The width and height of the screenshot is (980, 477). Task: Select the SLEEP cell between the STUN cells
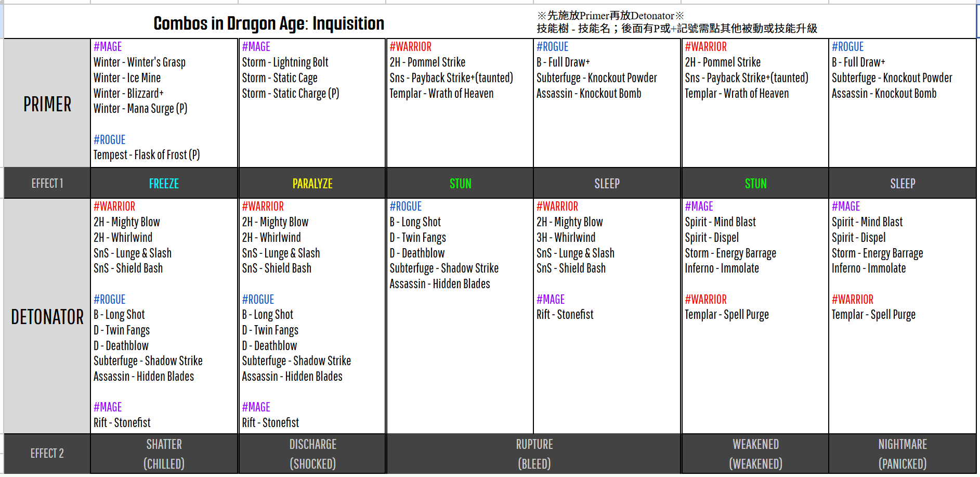[x=607, y=183]
